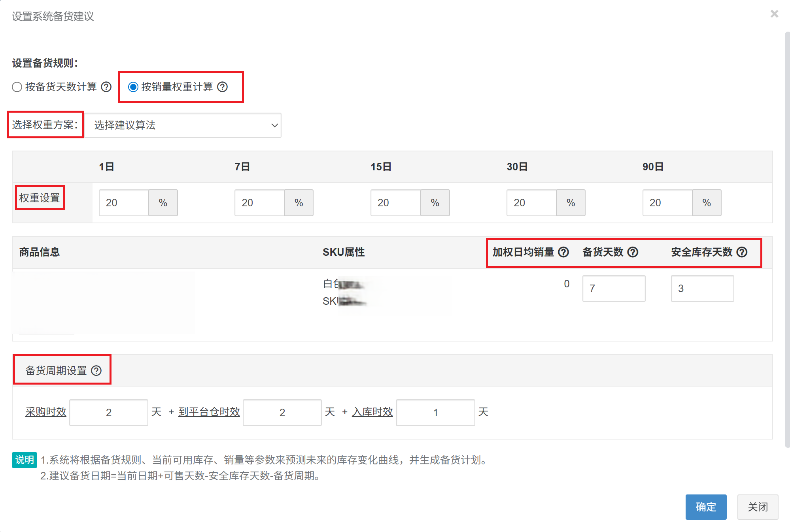Viewport: 790px width, 532px height.
Task: Click the dialog close X icon
Action: 774,14
